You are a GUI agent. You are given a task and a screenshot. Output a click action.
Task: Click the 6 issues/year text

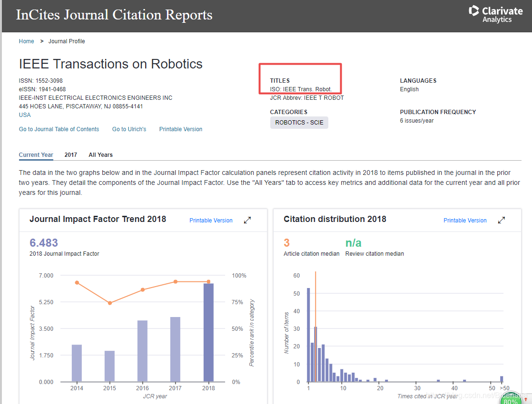point(417,121)
